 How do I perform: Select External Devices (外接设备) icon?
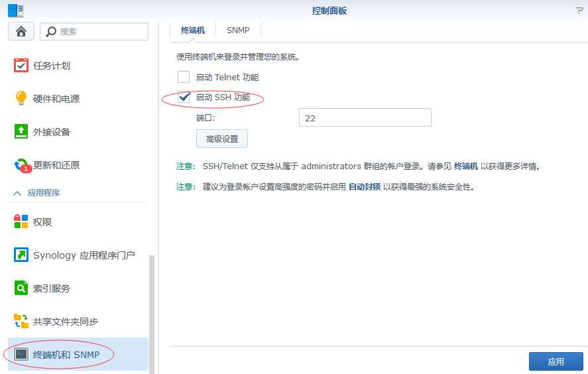[x=21, y=131]
